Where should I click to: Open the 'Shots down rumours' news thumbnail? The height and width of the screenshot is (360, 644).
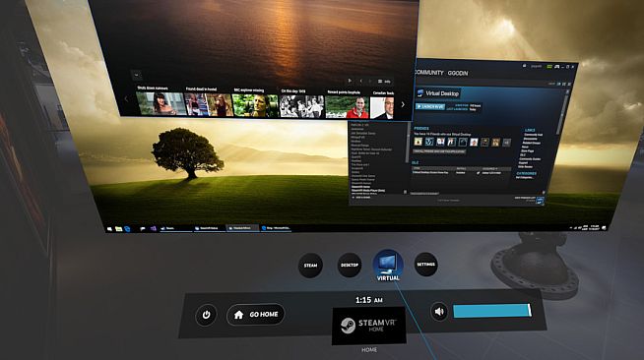[x=161, y=103]
